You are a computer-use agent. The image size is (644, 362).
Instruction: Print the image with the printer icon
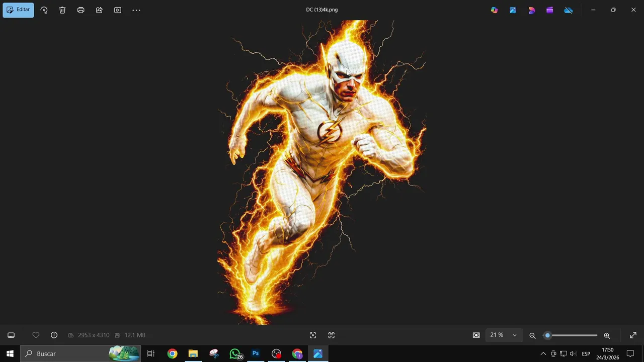tap(80, 10)
